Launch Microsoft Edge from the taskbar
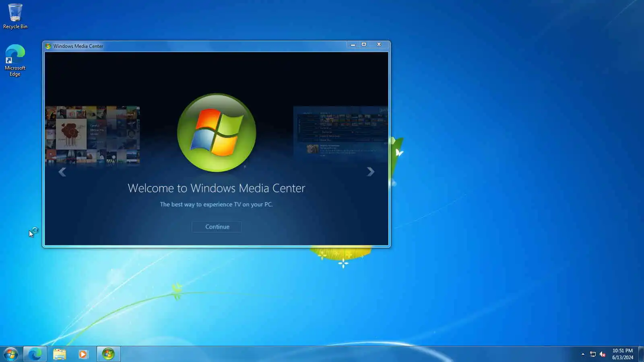 tap(35, 354)
